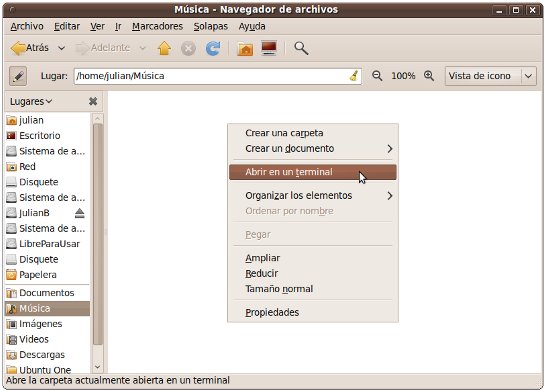Choose Crear una carpeta in context menu

pyautogui.click(x=313, y=133)
